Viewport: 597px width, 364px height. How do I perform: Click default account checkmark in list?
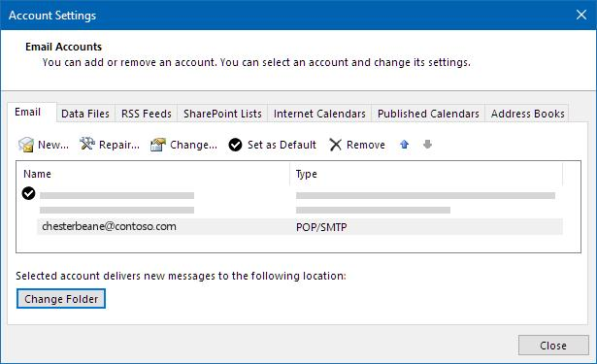pos(28,193)
